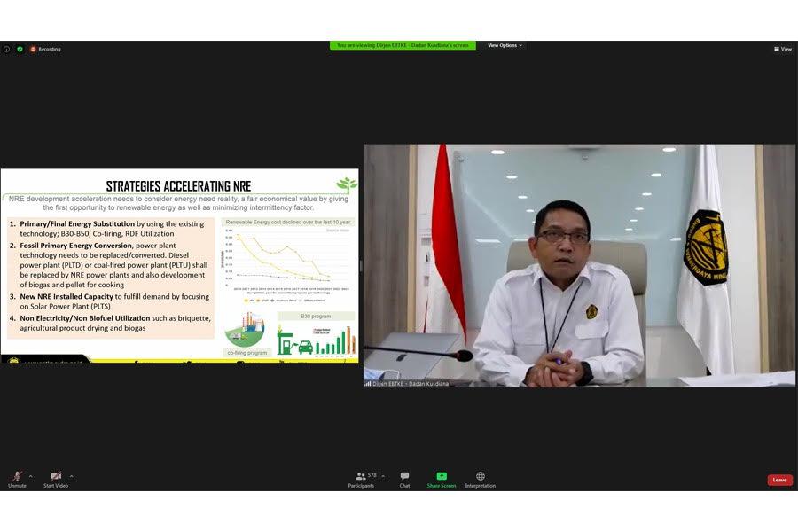Image resolution: width=798 pixels, height=532 pixels.
Task: Open the Chat panel via chat bubble icon
Action: pos(403,476)
